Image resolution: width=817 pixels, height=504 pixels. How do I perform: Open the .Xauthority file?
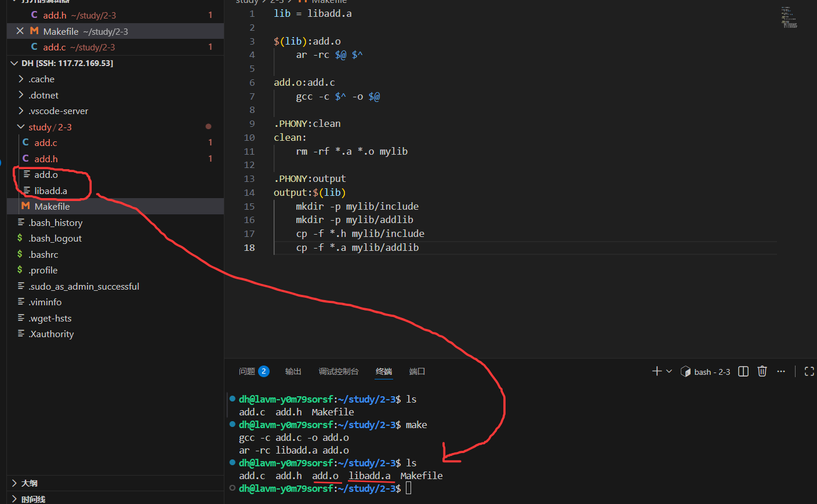pos(115,334)
